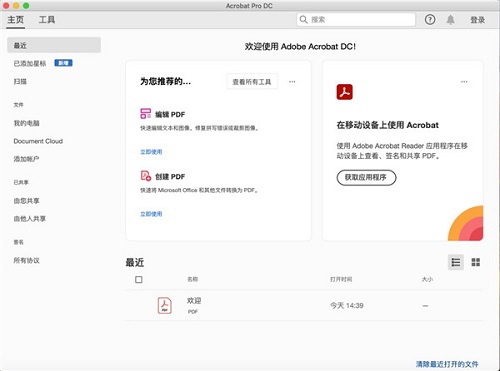This screenshot has height=371, width=500.
Task: Click the Create PDF (创建 PDF) tool icon
Action: pyautogui.click(x=146, y=176)
